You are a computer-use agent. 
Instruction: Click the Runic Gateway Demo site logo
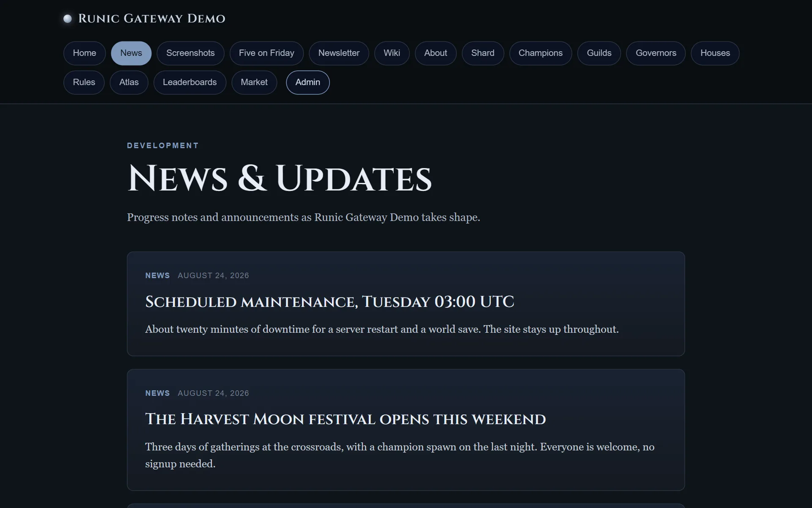(x=144, y=19)
